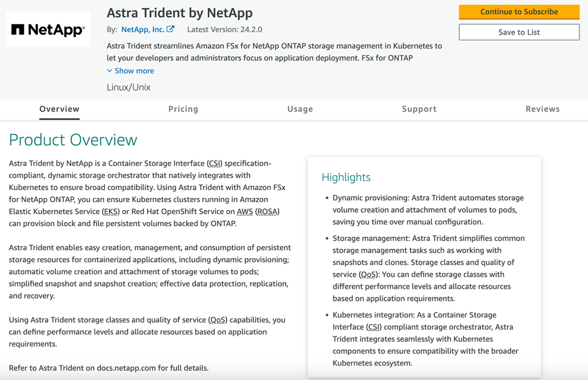Go to the Support tab
The width and height of the screenshot is (588, 380).
[x=419, y=109]
